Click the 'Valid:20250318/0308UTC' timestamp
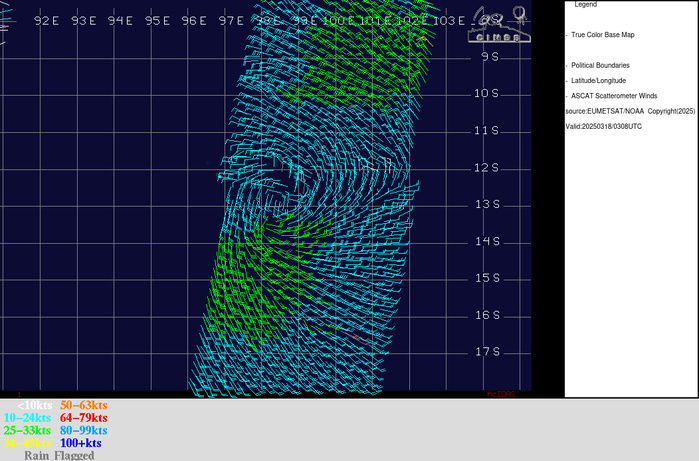The width and height of the screenshot is (699, 461). point(604,127)
